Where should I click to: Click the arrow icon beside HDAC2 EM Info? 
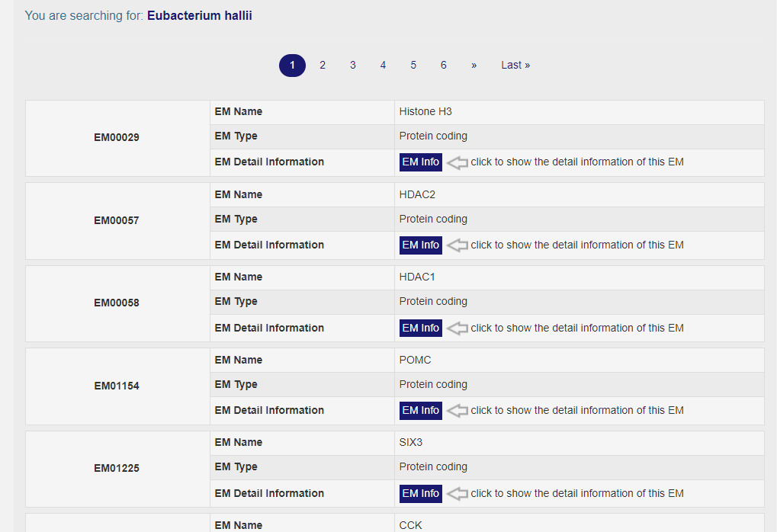click(457, 245)
